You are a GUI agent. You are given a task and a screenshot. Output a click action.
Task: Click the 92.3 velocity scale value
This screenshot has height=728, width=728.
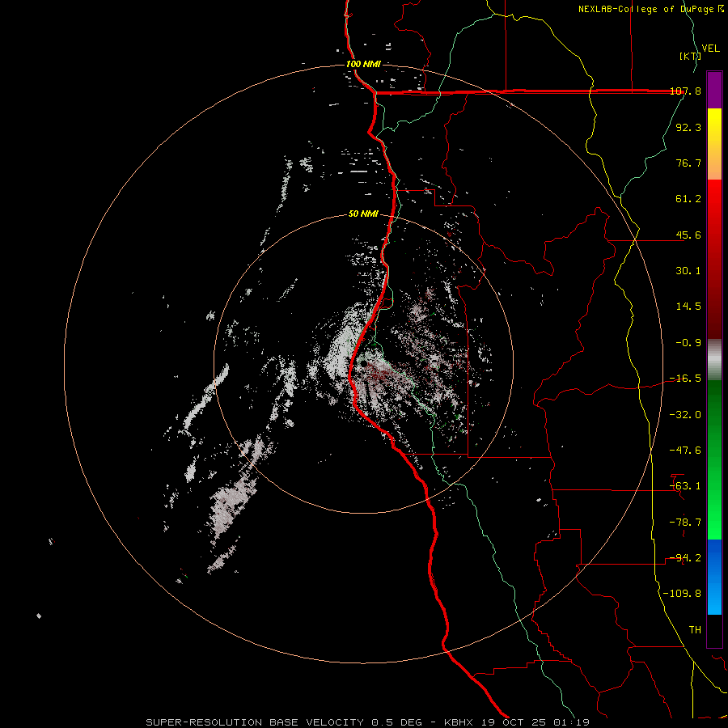tap(688, 127)
